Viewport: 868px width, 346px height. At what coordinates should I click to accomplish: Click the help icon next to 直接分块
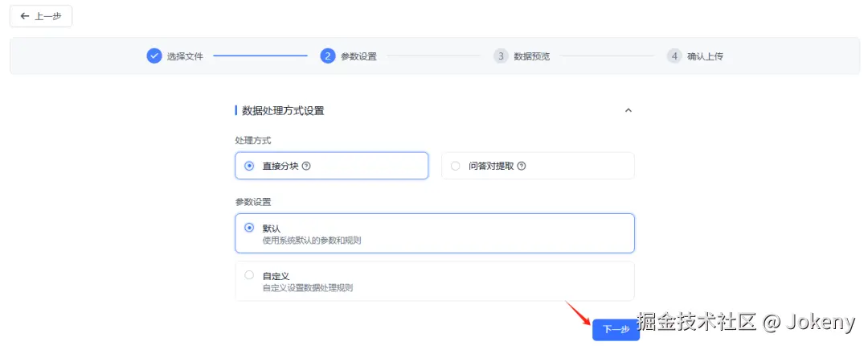point(306,167)
